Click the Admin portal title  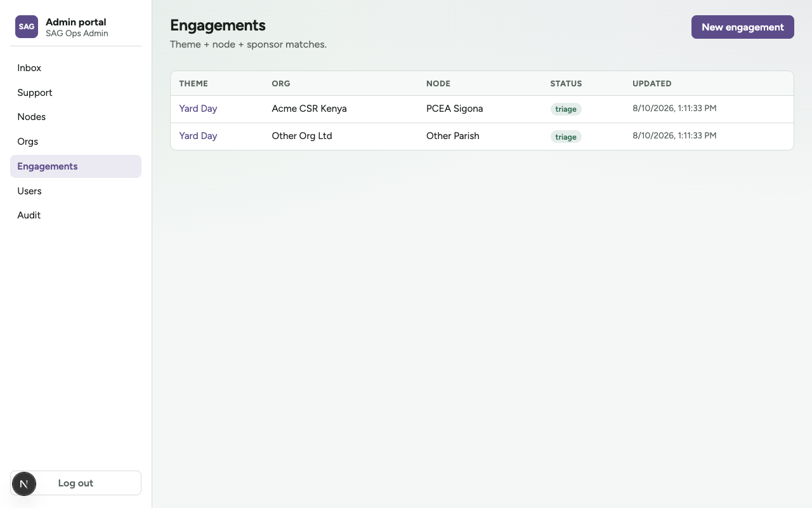[x=76, y=22]
